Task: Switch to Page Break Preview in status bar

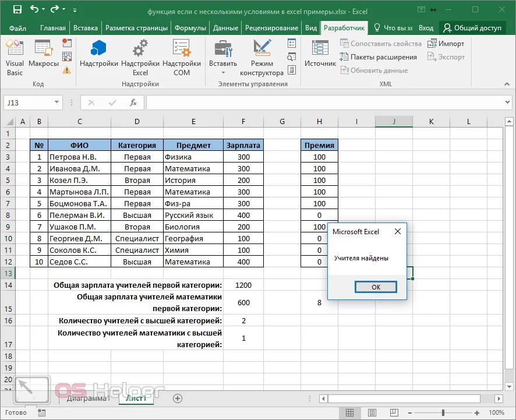Action: click(x=394, y=412)
